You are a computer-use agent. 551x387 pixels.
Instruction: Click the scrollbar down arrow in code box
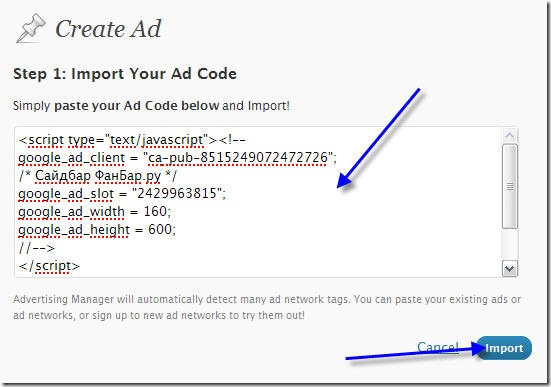(x=510, y=269)
